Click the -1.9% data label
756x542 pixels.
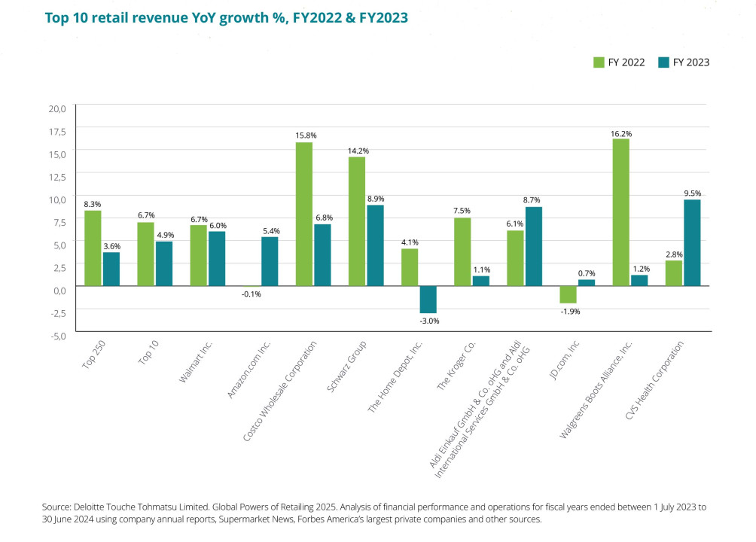click(x=570, y=312)
